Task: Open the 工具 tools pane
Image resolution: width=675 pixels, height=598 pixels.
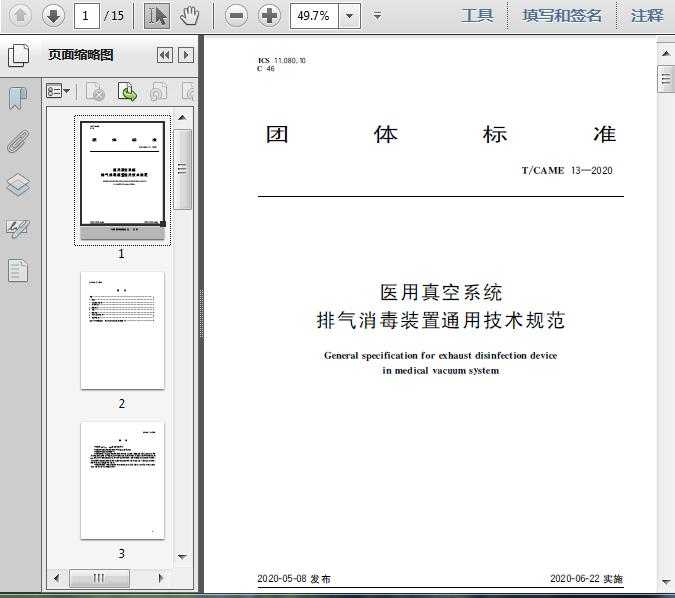Action: 477,15
